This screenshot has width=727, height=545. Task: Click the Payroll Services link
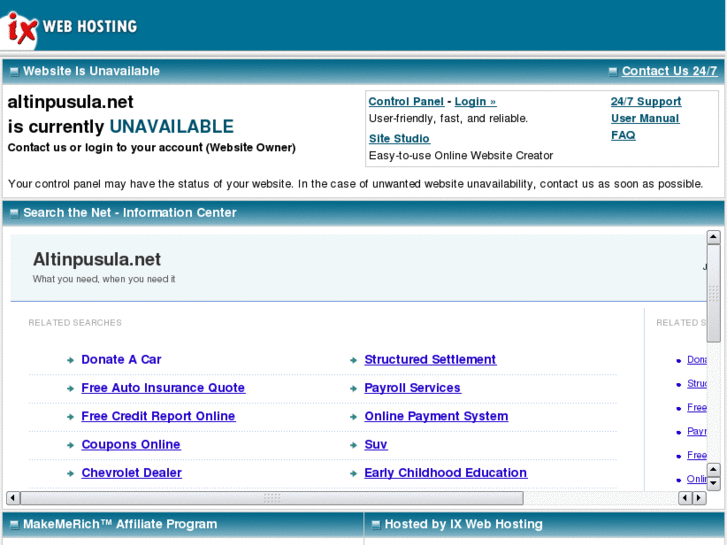(413, 388)
